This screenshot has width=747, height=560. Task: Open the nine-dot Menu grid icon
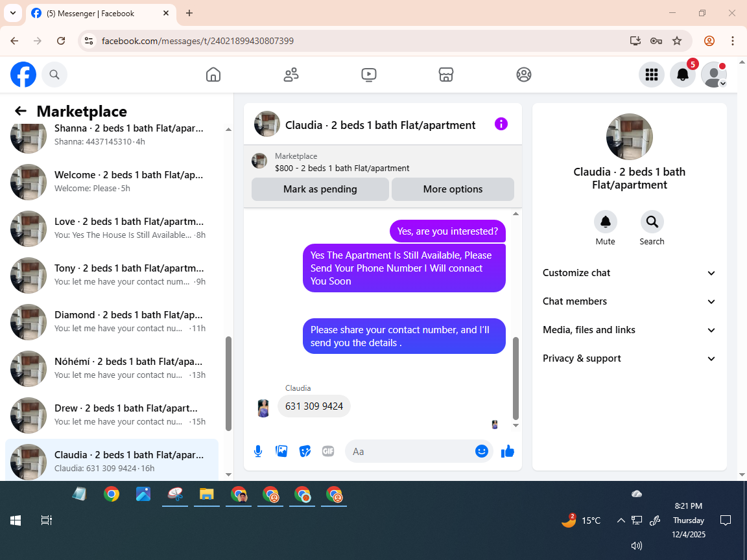tap(651, 75)
